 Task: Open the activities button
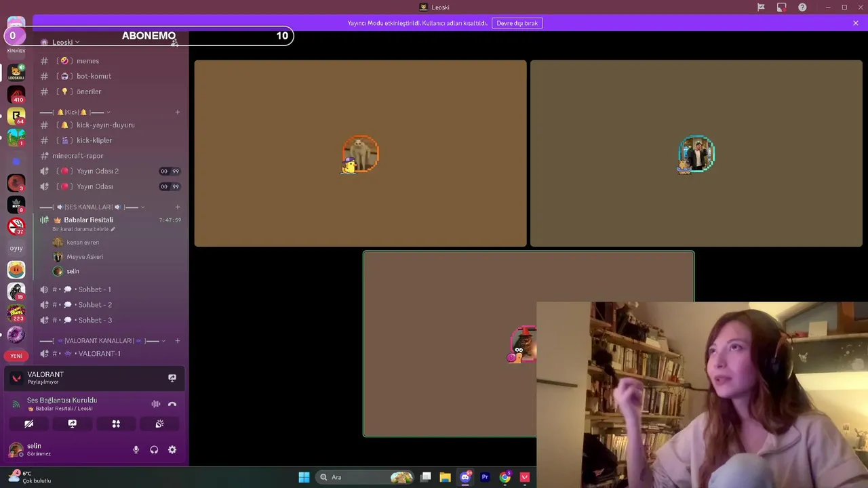pyautogui.click(x=116, y=424)
